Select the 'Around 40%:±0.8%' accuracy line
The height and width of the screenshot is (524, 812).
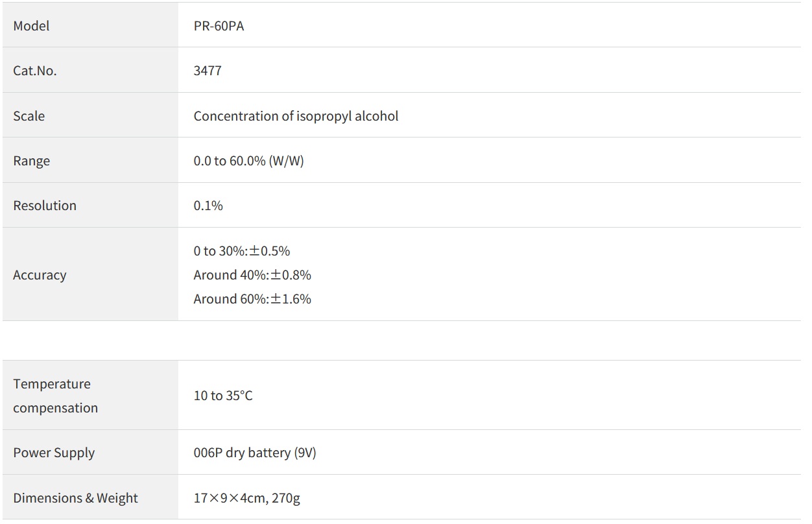point(252,275)
